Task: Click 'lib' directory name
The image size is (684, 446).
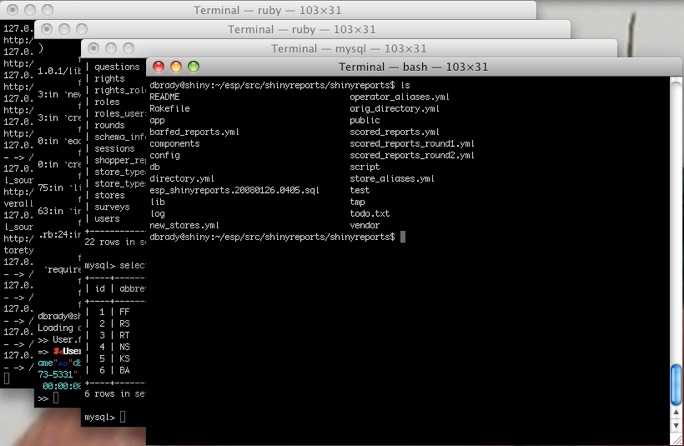Action: click(x=157, y=202)
